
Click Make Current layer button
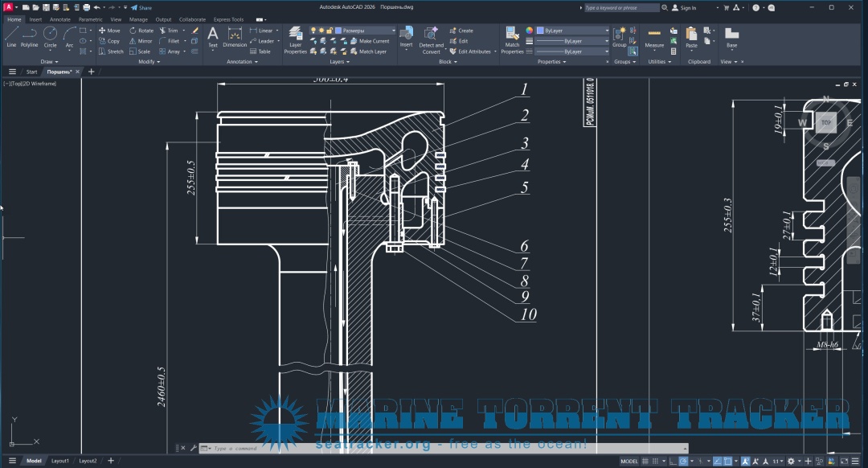pos(370,41)
